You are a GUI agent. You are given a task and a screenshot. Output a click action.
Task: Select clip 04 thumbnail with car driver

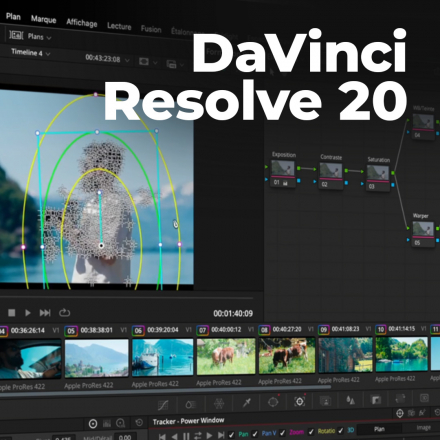[30, 359]
